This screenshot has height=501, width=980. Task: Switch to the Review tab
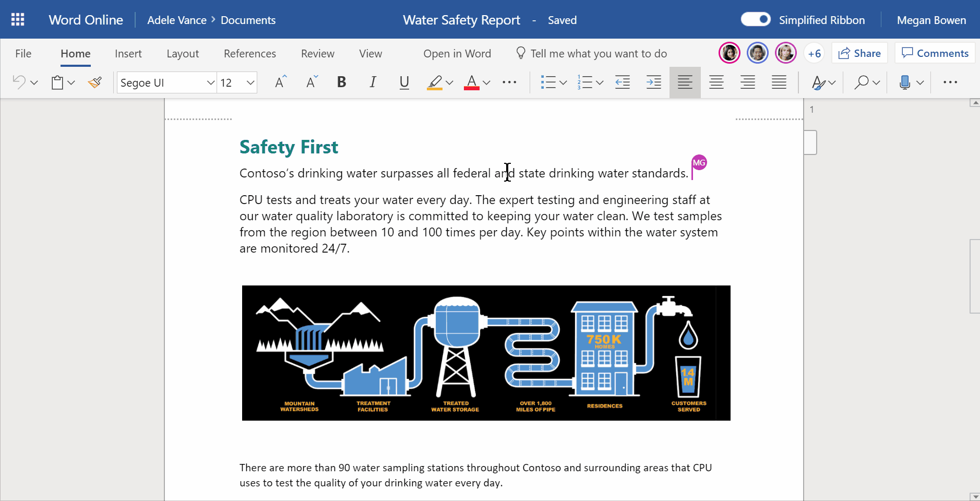pyautogui.click(x=318, y=54)
